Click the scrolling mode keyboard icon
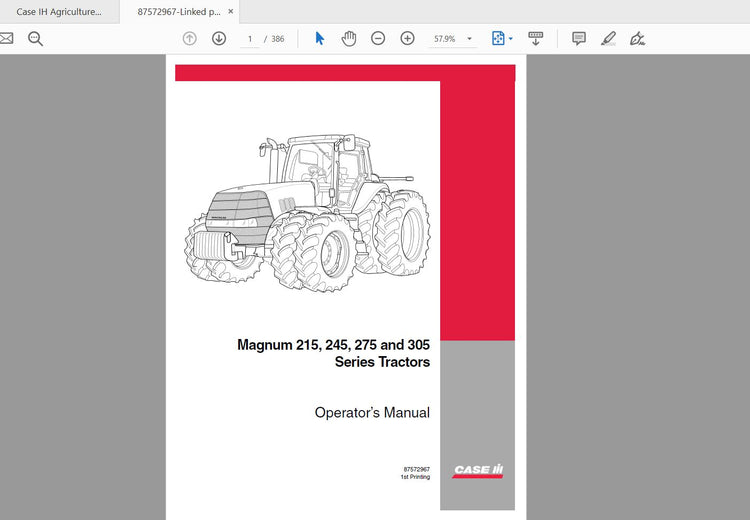This screenshot has width=750, height=520. [536, 38]
